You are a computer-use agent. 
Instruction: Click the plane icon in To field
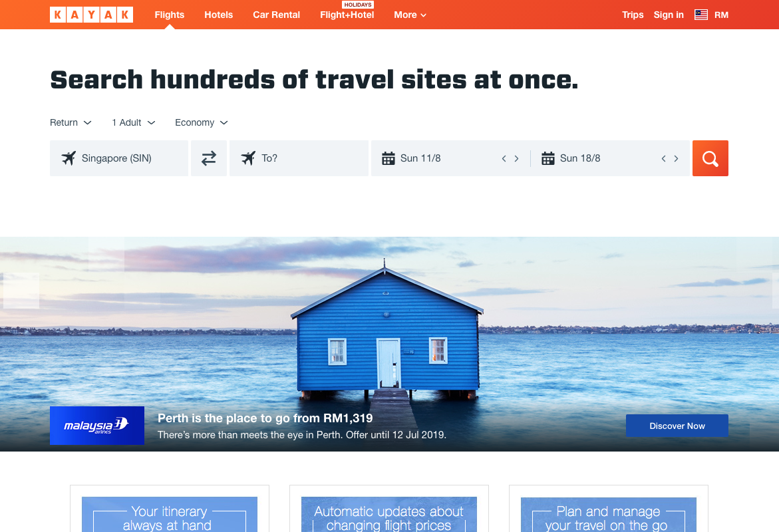point(248,158)
